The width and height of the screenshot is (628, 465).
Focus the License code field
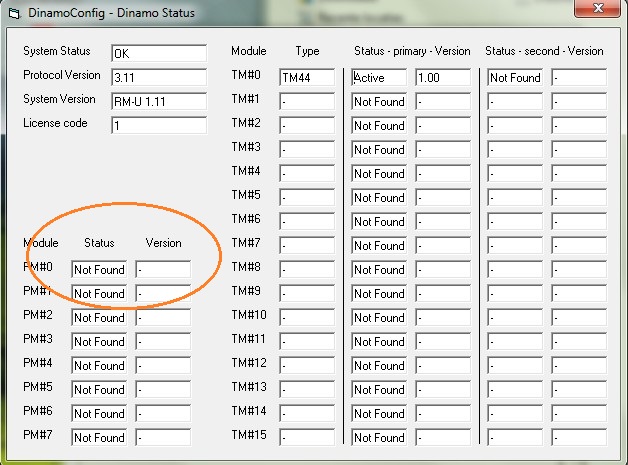click(158, 125)
